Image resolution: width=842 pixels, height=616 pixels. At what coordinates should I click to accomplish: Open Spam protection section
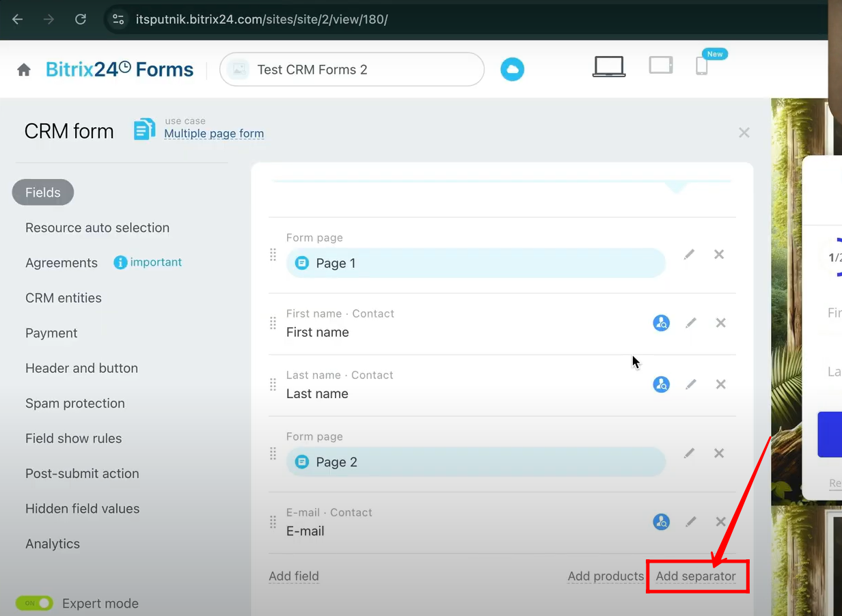click(x=75, y=403)
